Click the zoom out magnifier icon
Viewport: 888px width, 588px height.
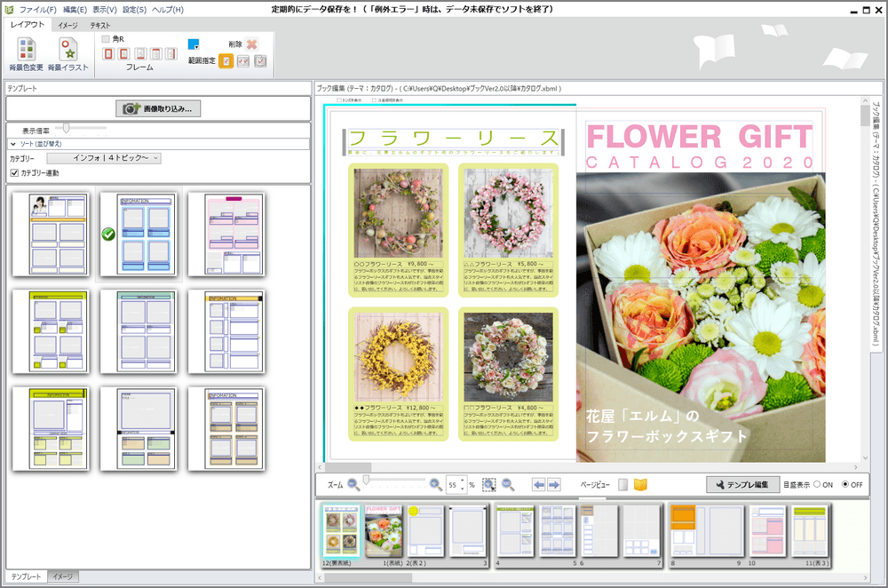[353, 484]
